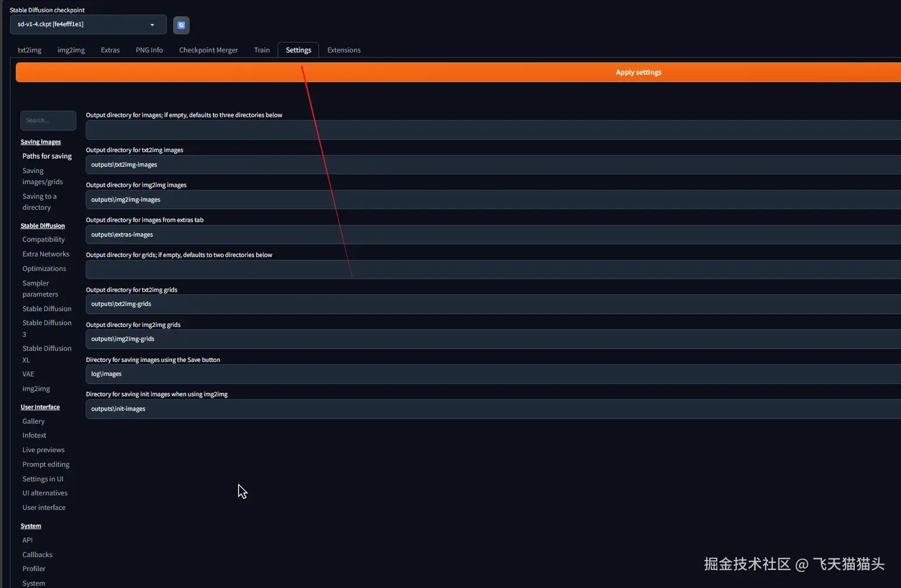Edit the img2img images output directory field

pos(493,200)
